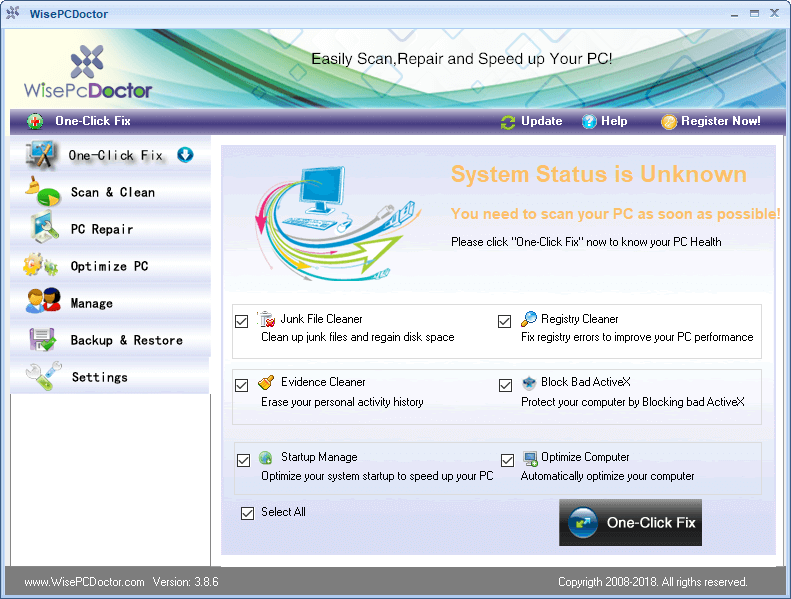Image resolution: width=791 pixels, height=599 pixels.
Task: Uncheck the Junk File Cleaner checkbox
Action: [x=242, y=321]
